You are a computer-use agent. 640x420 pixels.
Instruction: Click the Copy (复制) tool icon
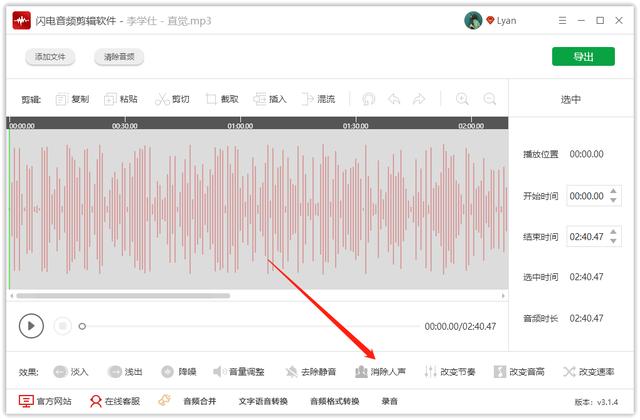tap(72, 99)
